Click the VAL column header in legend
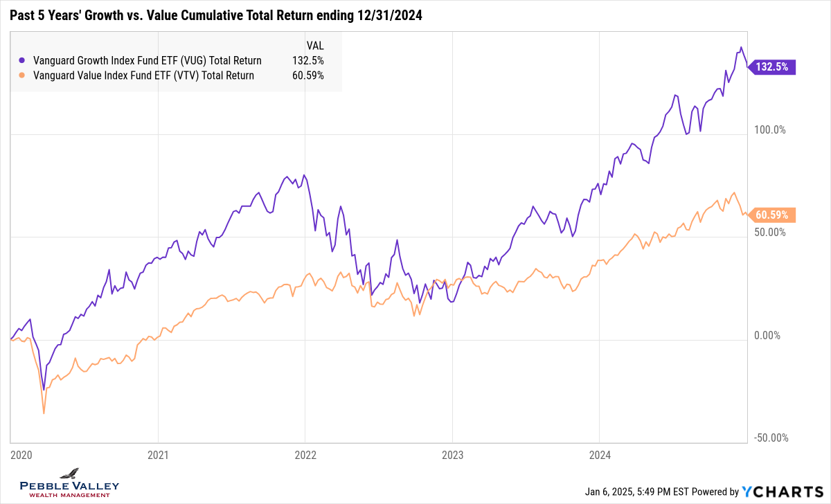831x504 pixels. click(314, 44)
